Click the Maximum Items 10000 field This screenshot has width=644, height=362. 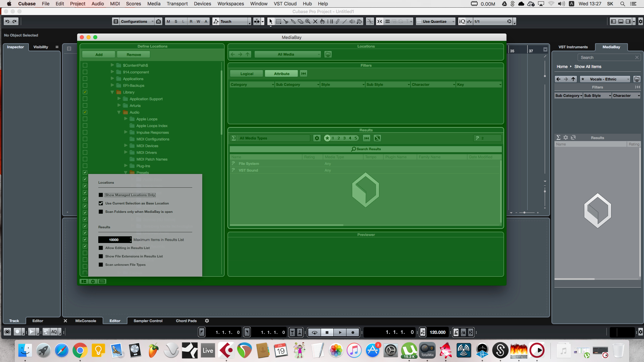click(x=114, y=240)
